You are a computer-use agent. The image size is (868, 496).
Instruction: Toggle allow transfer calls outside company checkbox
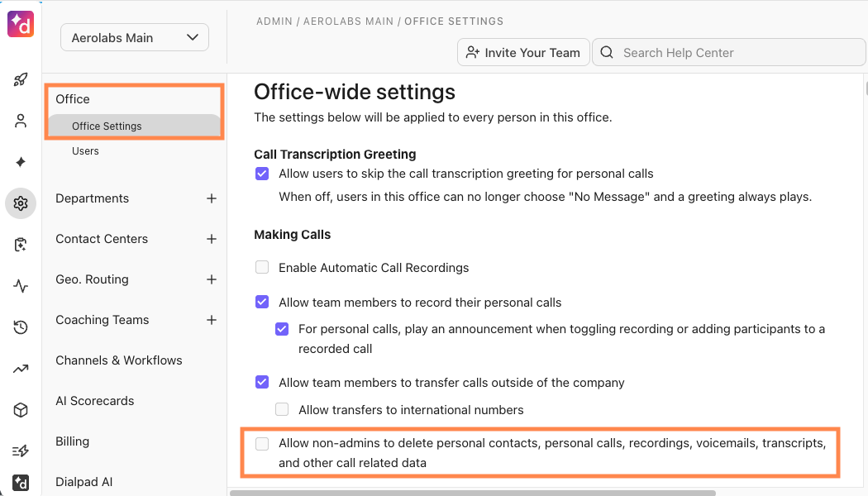pos(262,383)
